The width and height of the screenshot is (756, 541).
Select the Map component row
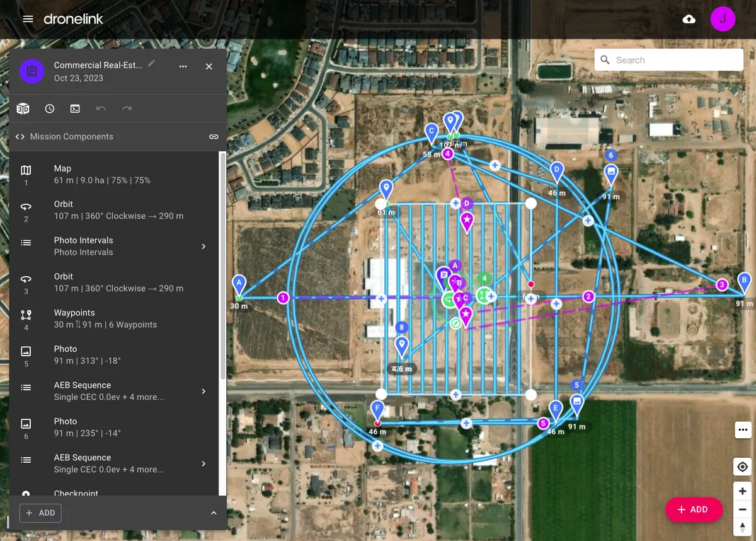point(114,175)
